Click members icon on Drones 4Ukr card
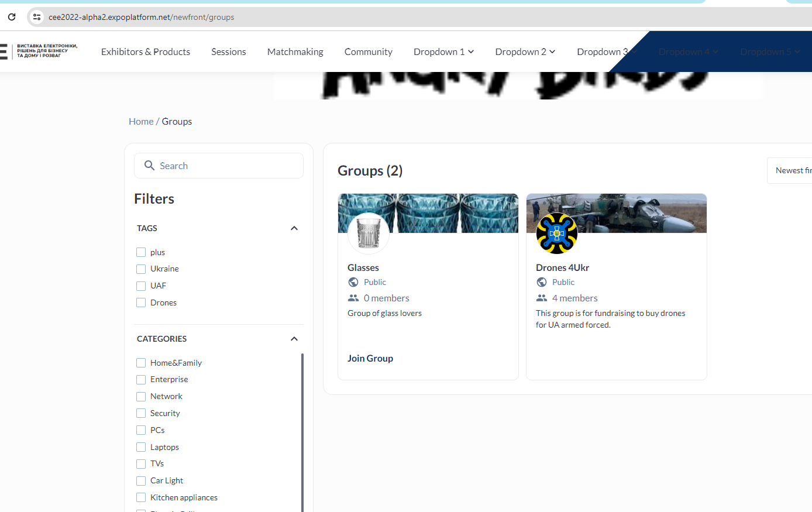This screenshot has height=512, width=812. pyautogui.click(x=542, y=298)
